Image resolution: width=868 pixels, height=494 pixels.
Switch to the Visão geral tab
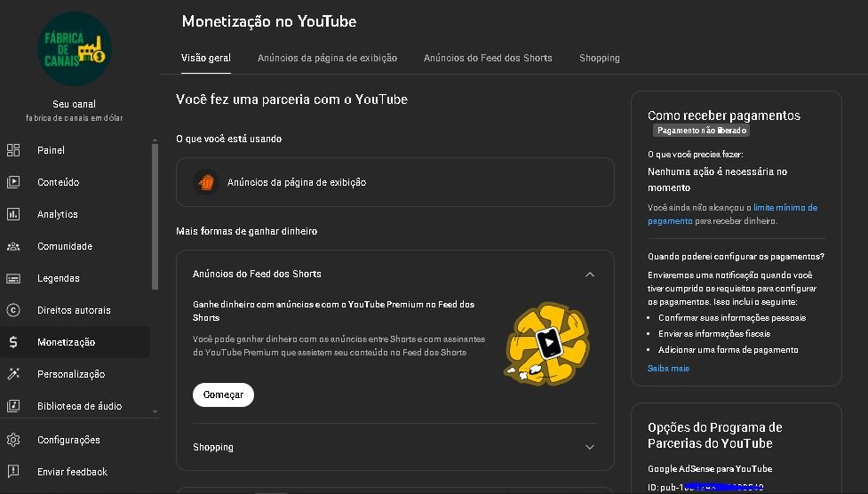pyautogui.click(x=206, y=58)
